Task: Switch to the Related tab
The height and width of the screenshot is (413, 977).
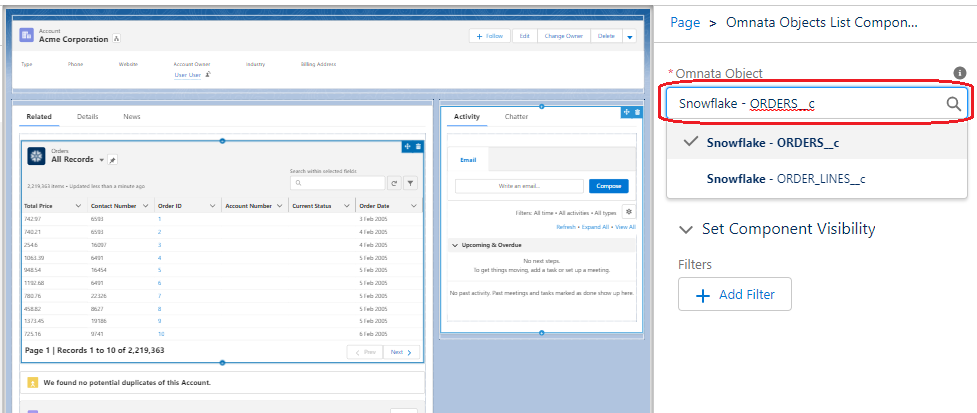Action: [39, 116]
